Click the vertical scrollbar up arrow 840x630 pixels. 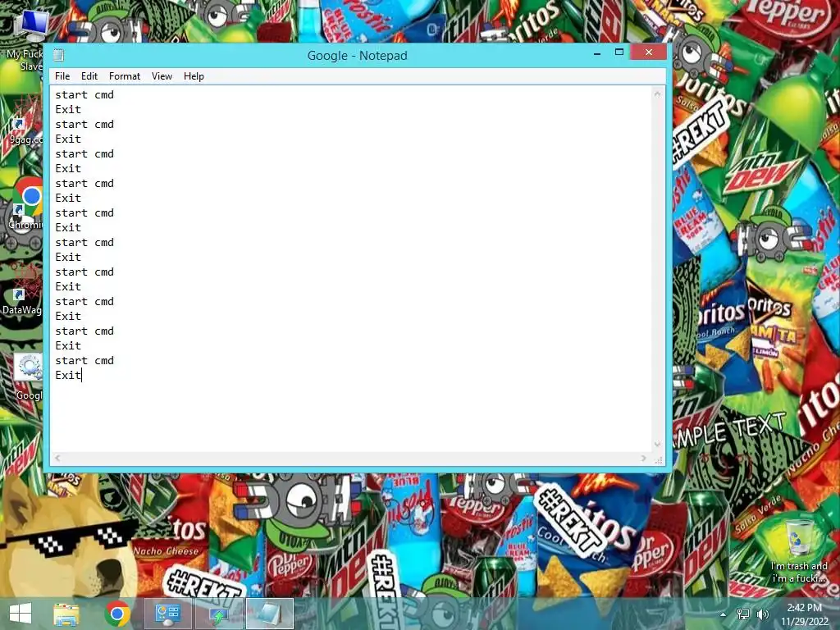pos(657,94)
